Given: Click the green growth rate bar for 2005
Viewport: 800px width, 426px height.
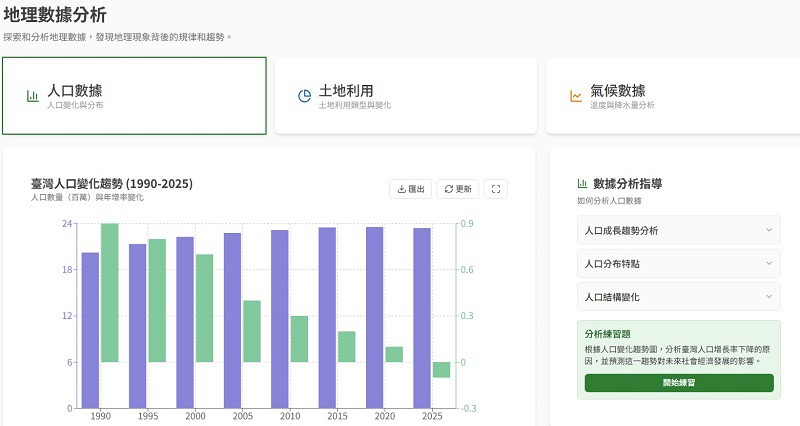Looking at the screenshot, I should pyautogui.click(x=252, y=331).
